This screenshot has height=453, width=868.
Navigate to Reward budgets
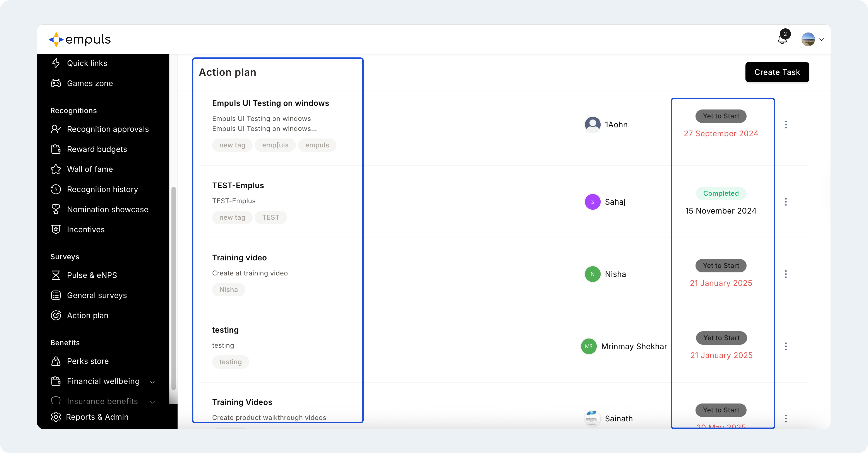(97, 149)
